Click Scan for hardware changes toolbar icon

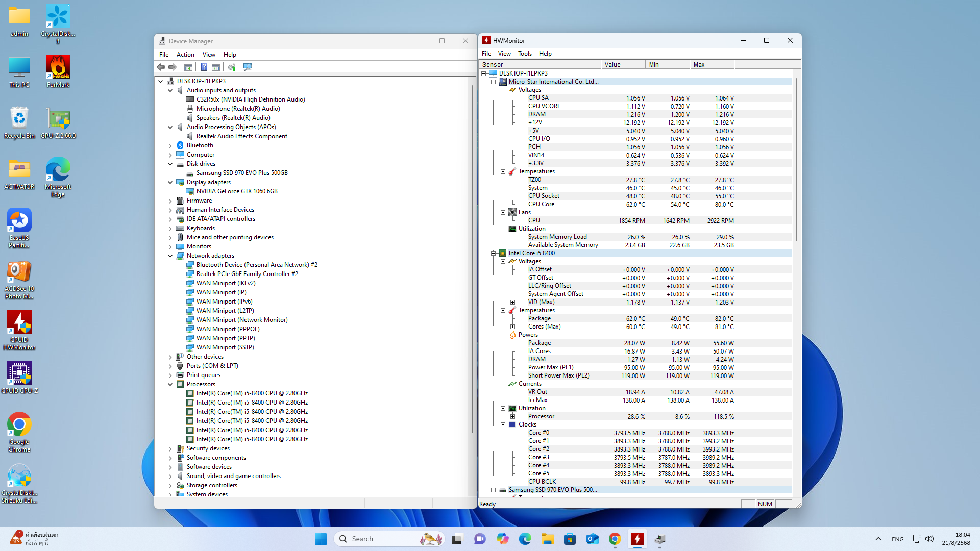248,67
